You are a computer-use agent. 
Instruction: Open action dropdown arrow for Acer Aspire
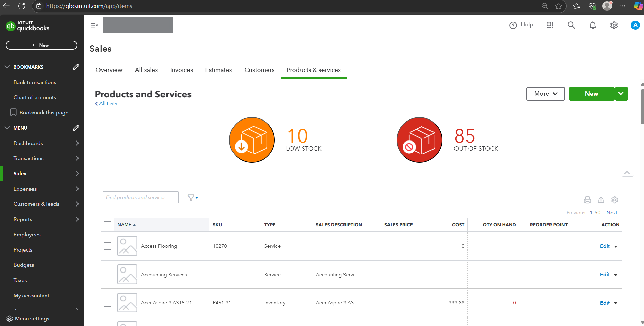tap(616, 303)
